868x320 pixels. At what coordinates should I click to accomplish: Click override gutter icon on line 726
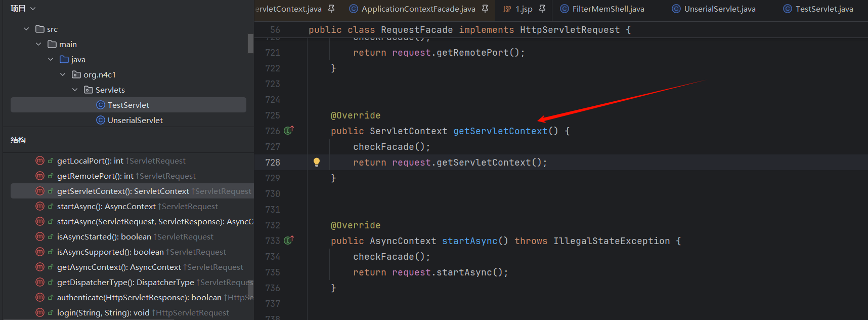288,131
